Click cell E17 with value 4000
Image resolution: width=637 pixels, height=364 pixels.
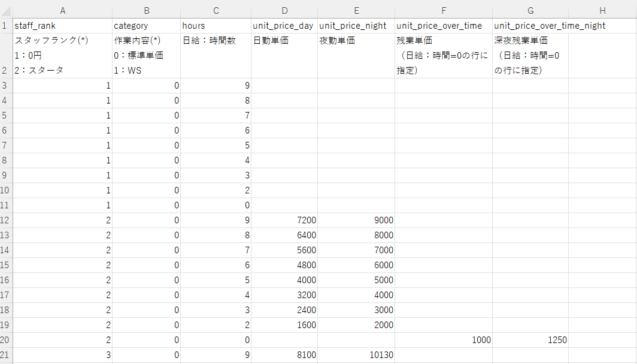pos(356,295)
